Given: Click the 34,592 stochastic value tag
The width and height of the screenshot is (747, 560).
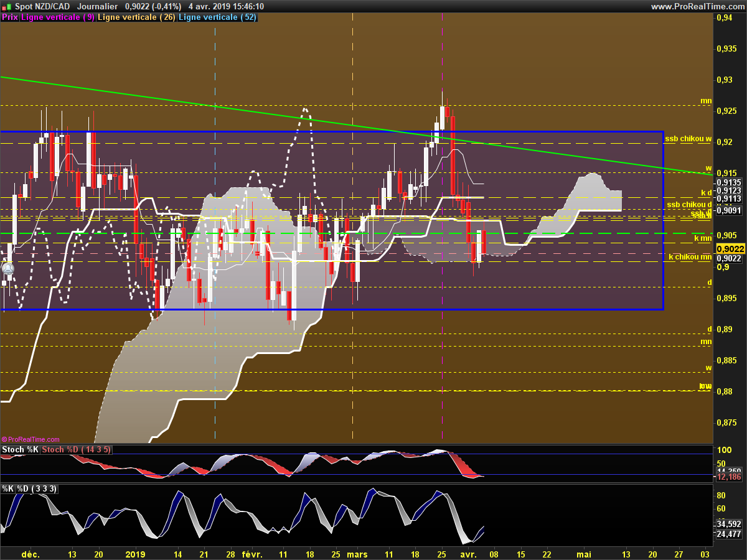Looking at the screenshot, I should click(x=728, y=524).
